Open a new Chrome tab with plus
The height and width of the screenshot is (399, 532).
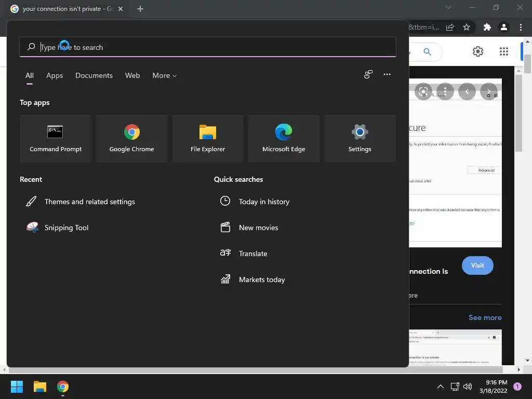pos(140,9)
